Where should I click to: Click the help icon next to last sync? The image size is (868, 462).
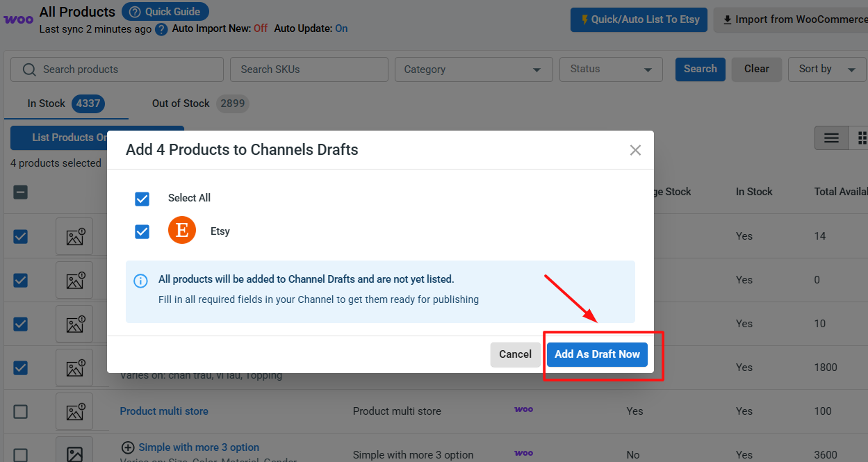pos(161,29)
